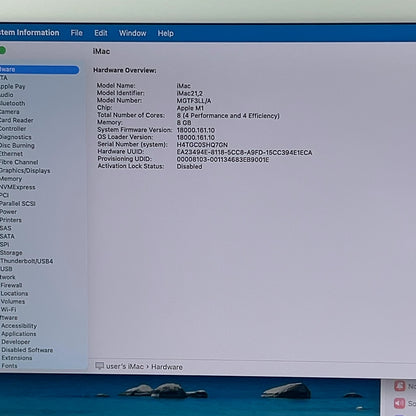Click the red notification icon on desktop
Viewport: 416px width, 416px height.
[400, 386]
